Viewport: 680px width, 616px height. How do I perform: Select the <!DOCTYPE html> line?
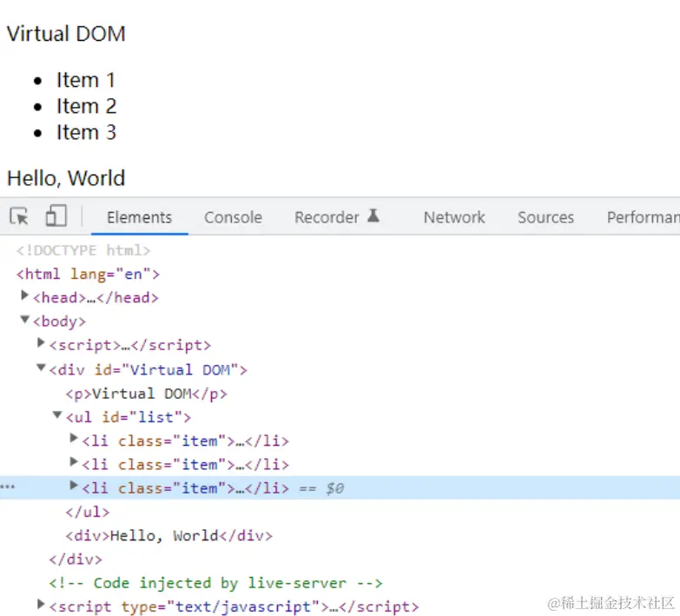pyautogui.click(x=83, y=250)
